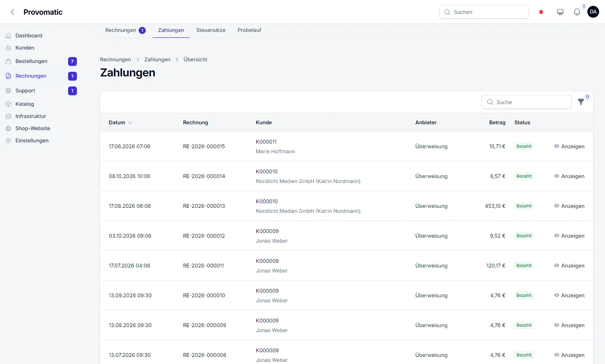View the RE-2026-000011 payment entry
605x364 pixels.
(569, 266)
